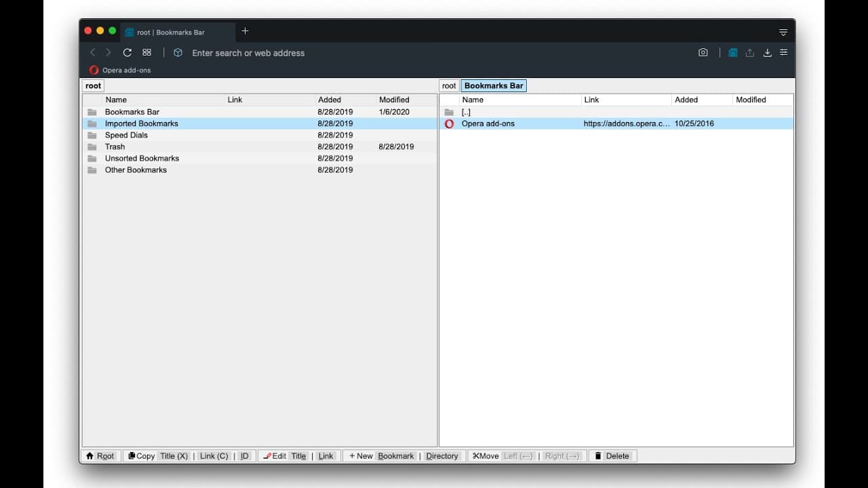
Task: Select the Imported Bookmarks folder name
Action: point(142,123)
